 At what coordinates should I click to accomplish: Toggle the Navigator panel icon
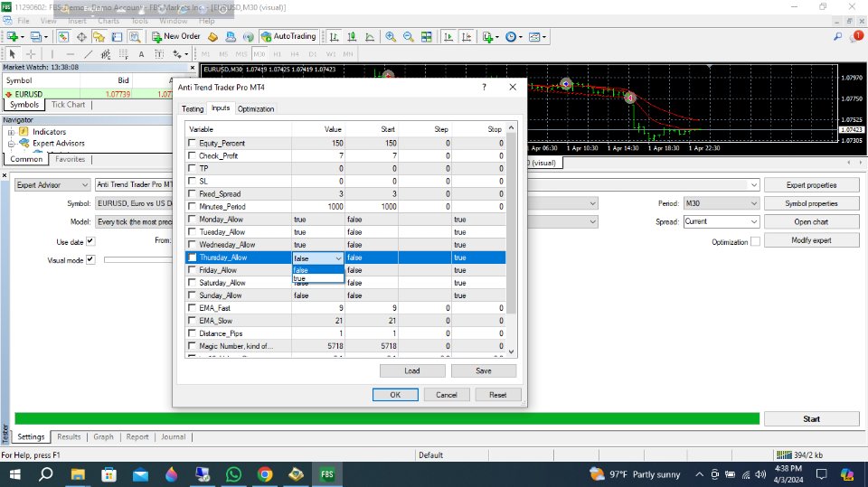(99, 36)
